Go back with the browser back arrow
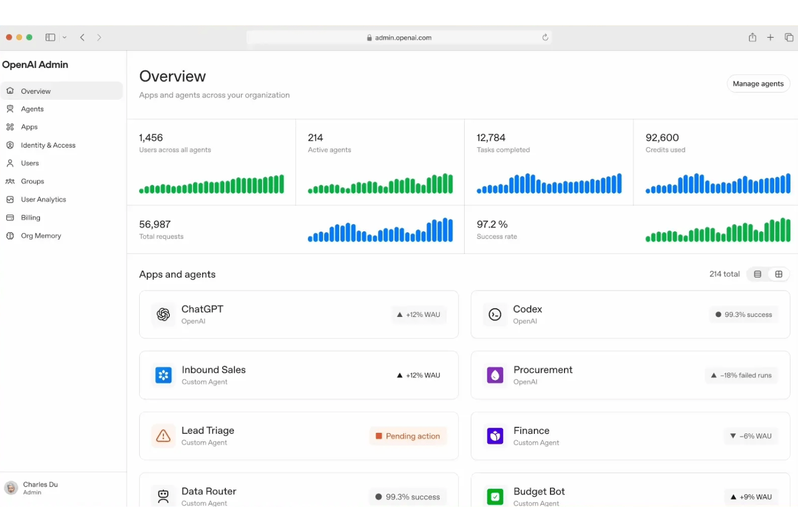The height and width of the screenshot is (532, 798). click(x=82, y=37)
